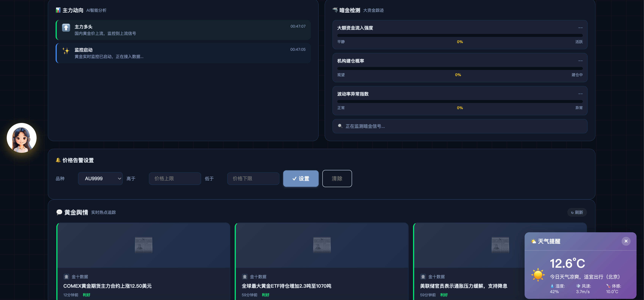The image size is (644, 300).
Task: Open the AU9999 品种 dropdown
Action: [100, 179]
